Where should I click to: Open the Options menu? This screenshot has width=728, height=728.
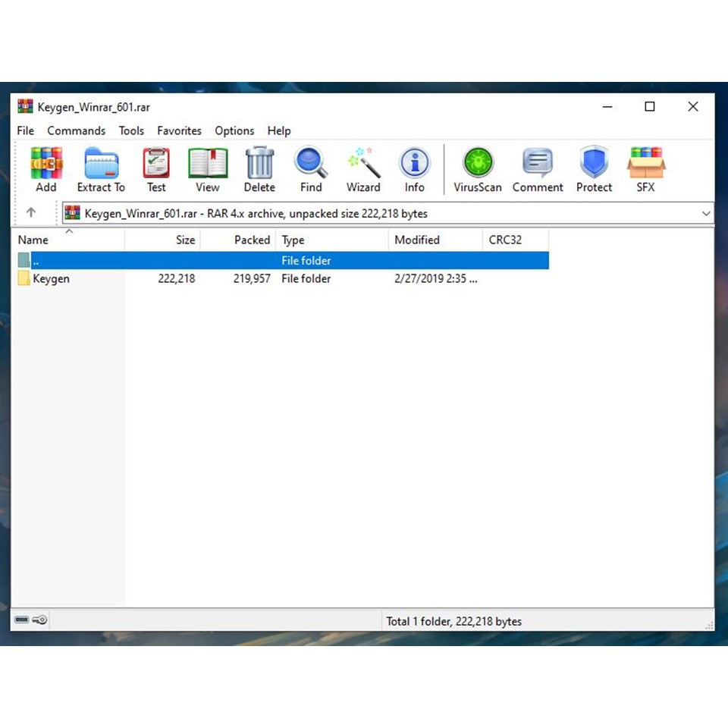click(x=234, y=130)
